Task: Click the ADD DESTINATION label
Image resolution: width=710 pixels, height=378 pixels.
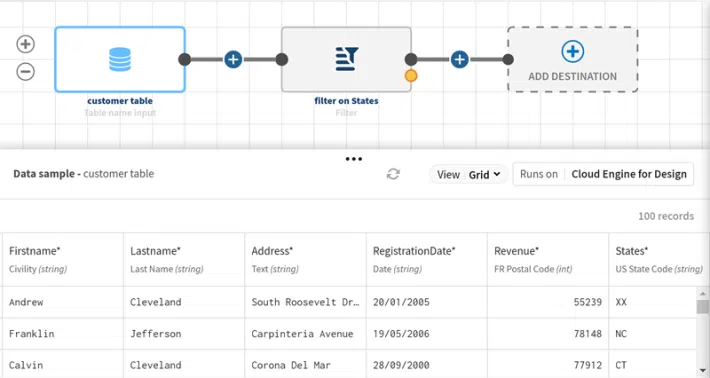Action: click(572, 77)
